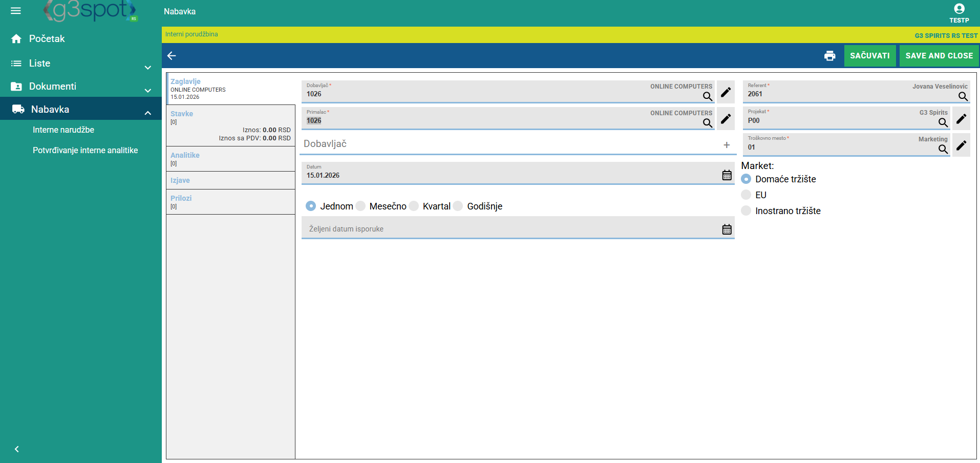
Task: Select the EU market radio button
Action: pos(747,195)
